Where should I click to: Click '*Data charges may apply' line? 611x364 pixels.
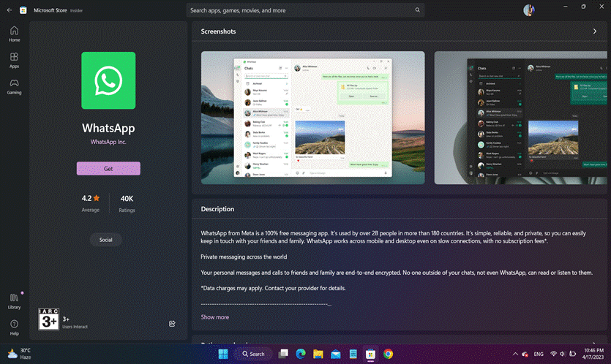273,288
